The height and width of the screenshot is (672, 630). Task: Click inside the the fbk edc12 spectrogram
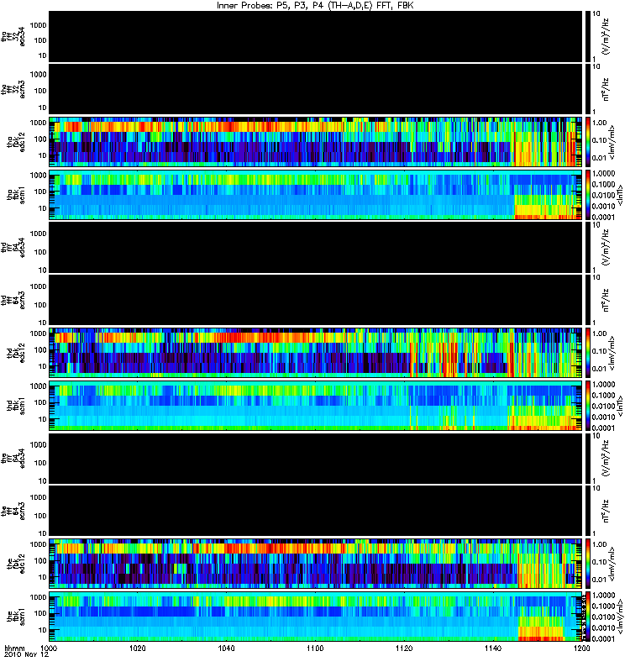pos(316,564)
